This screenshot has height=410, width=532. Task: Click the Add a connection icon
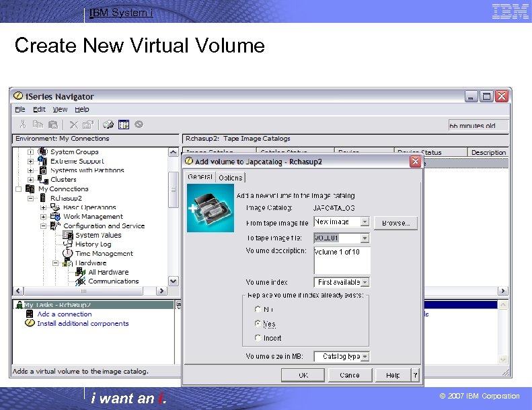click(x=30, y=314)
